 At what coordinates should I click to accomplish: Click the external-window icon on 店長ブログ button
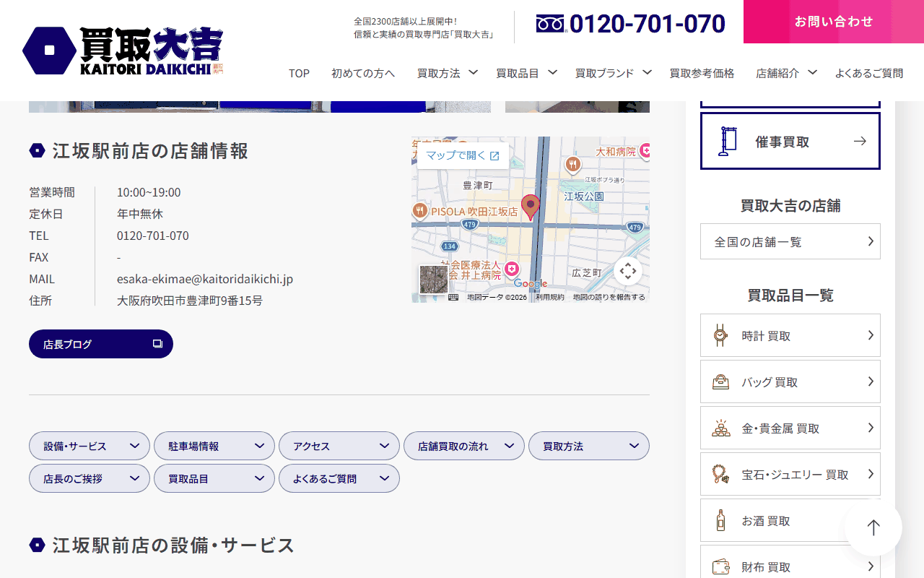coord(157,344)
